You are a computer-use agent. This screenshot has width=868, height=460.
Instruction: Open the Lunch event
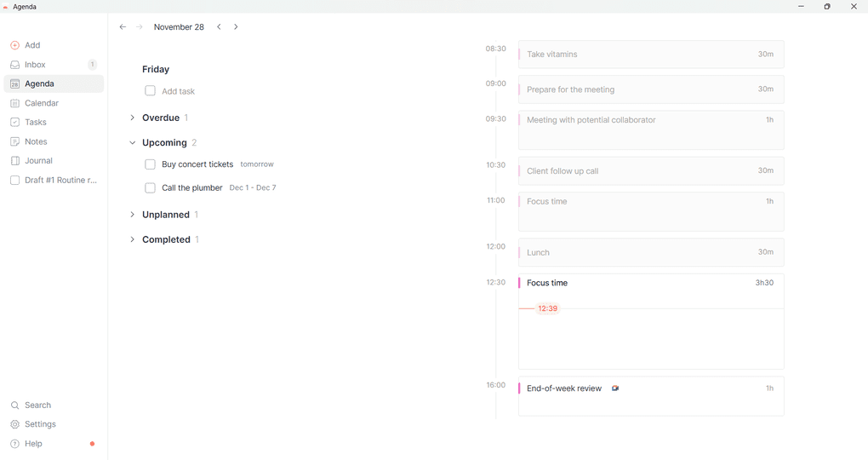coord(651,253)
